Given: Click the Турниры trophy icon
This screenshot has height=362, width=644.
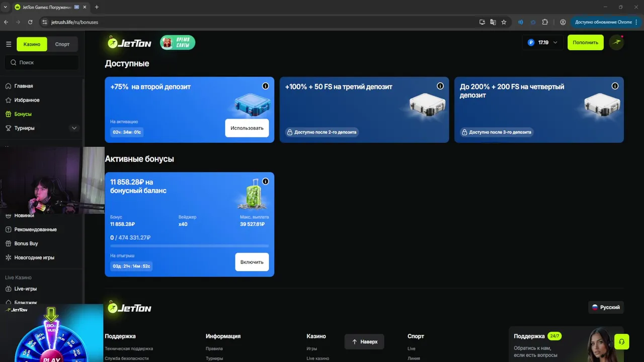Looking at the screenshot, I should [9, 128].
